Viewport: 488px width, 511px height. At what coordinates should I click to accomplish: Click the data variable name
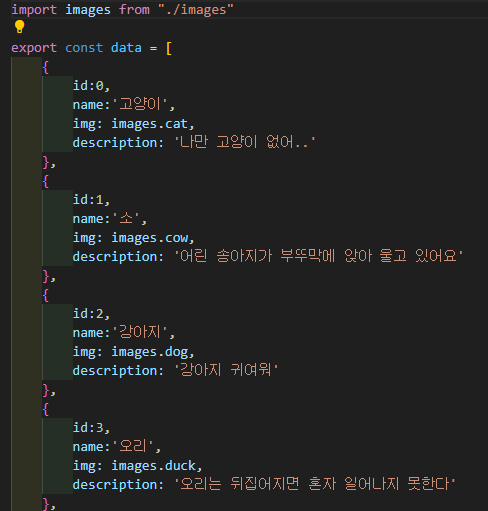pos(126,48)
